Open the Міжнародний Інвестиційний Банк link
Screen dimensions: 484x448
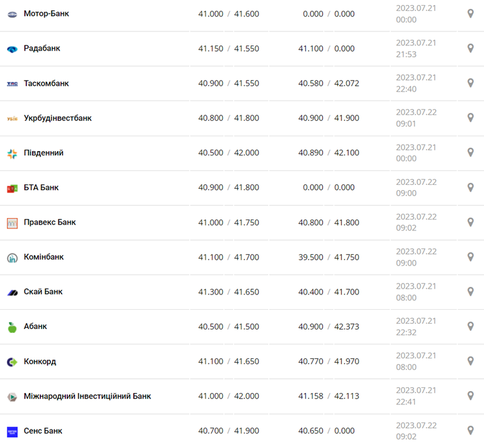click(x=87, y=396)
